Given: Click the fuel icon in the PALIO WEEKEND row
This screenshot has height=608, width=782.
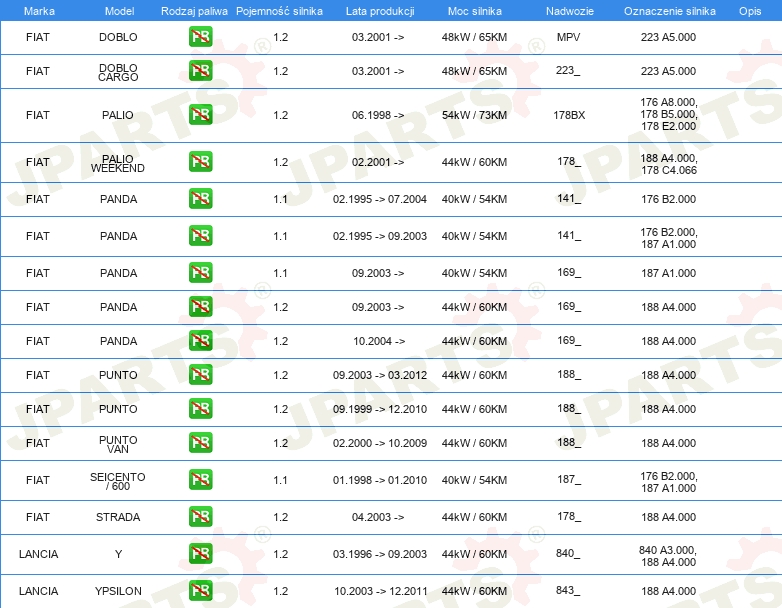Looking at the screenshot, I should (200, 161).
